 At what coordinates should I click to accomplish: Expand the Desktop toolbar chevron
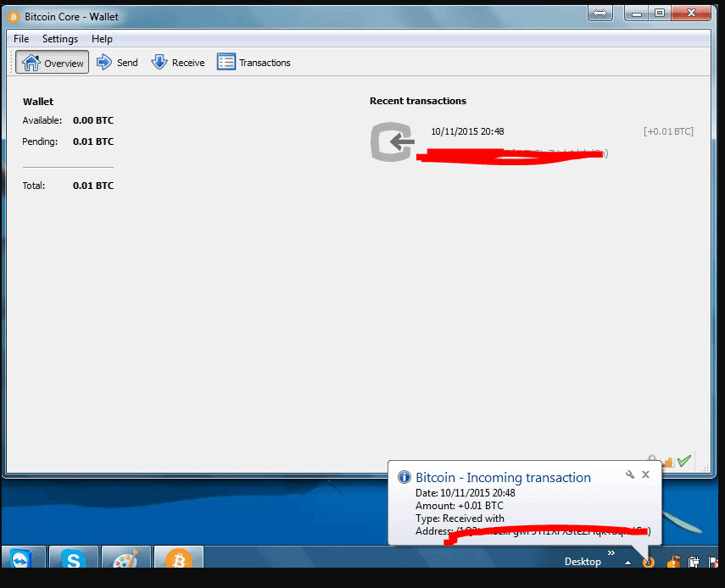click(611, 553)
